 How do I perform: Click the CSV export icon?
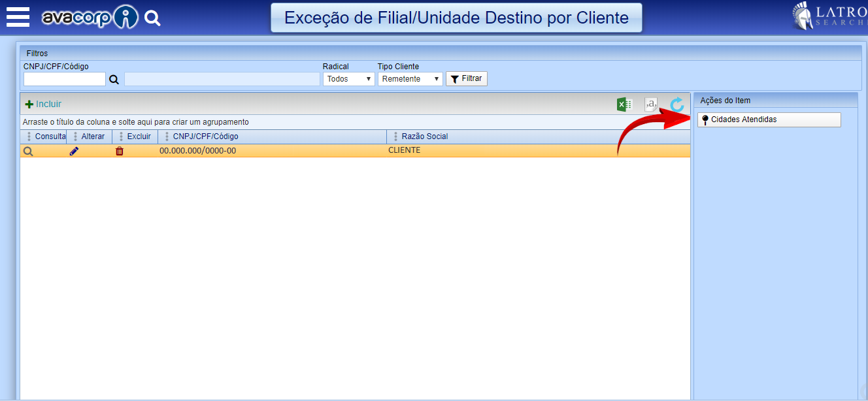point(651,104)
